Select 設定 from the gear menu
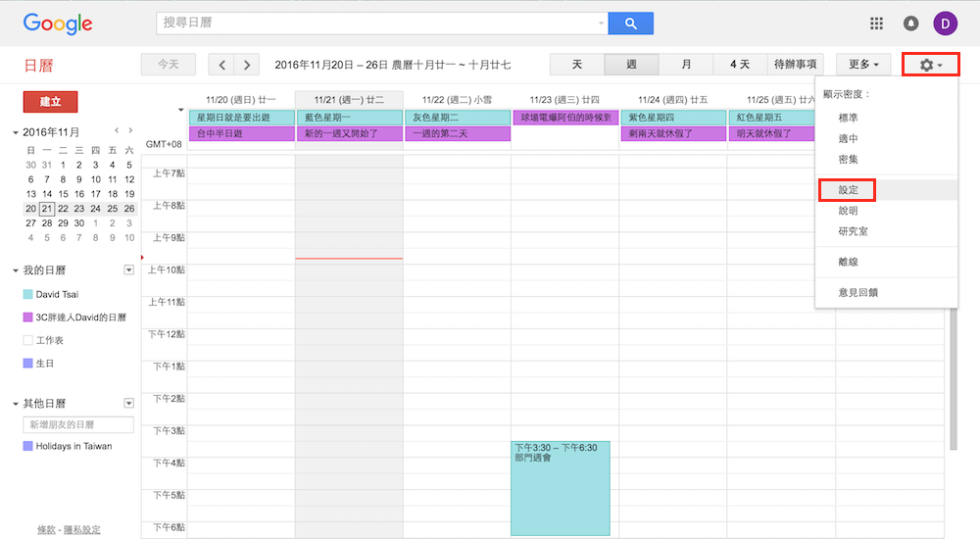This screenshot has width=980, height=539. tap(849, 189)
